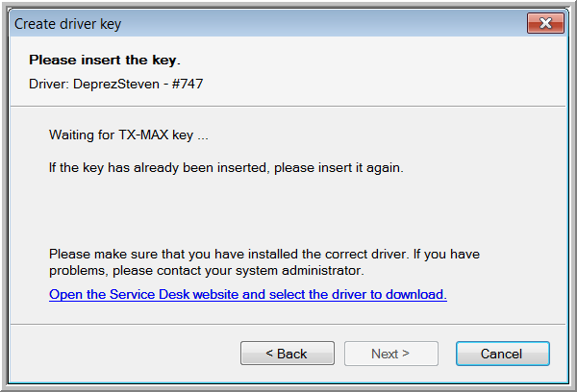The image size is (577, 392).
Task: Click the empty space left of Back
Action: pos(125,354)
